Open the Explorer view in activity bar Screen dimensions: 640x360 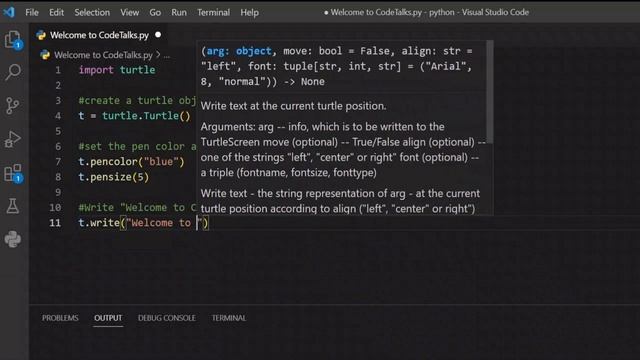click(x=13, y=40)
